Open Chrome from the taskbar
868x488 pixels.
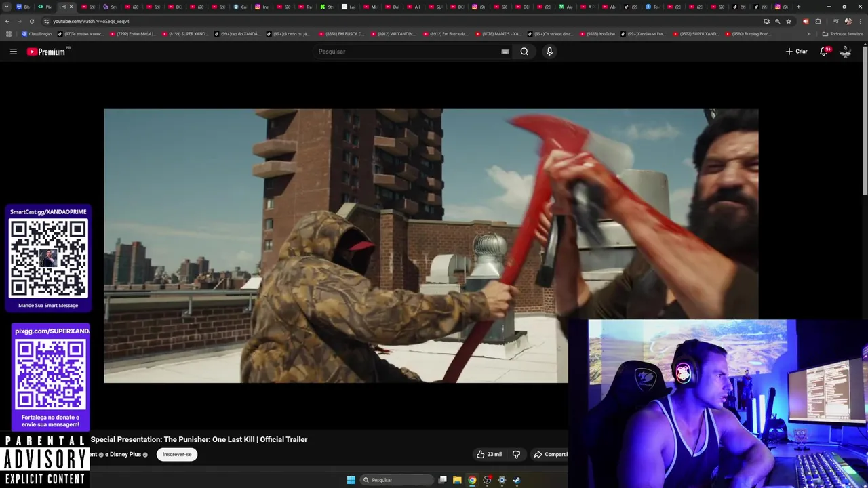coord(473,480)
